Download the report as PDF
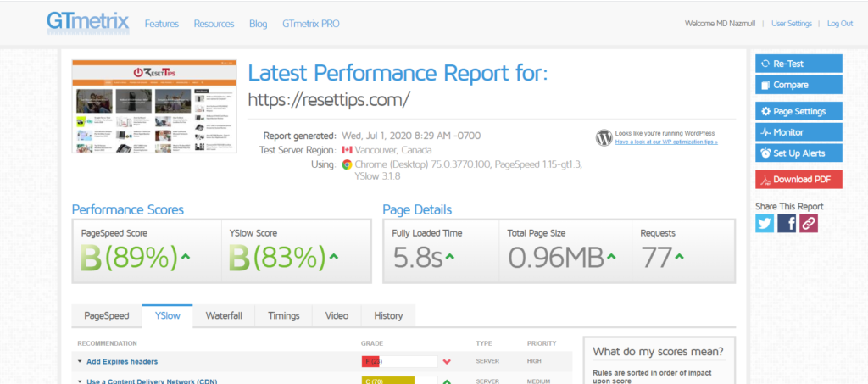 pos(798,179)
